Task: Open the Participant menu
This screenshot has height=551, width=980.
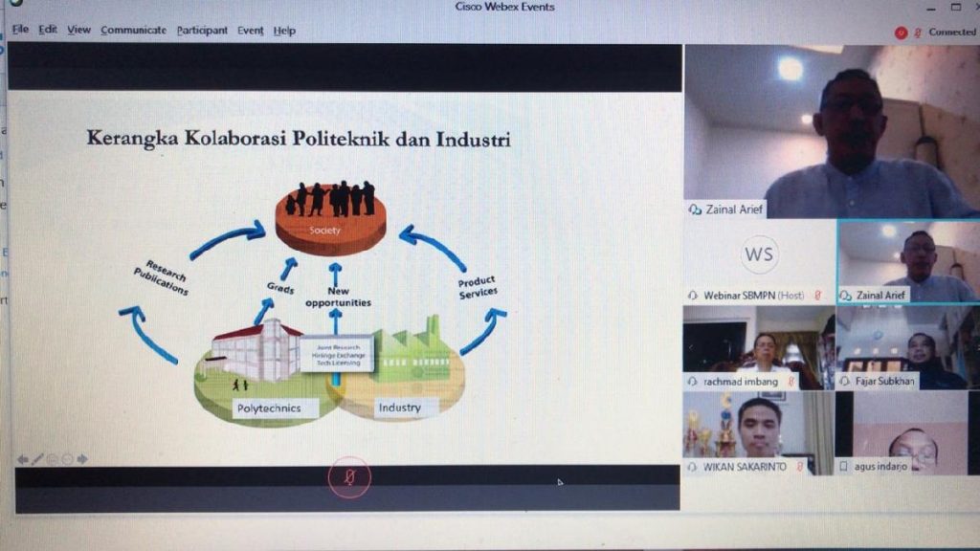Action: [202, 30]
